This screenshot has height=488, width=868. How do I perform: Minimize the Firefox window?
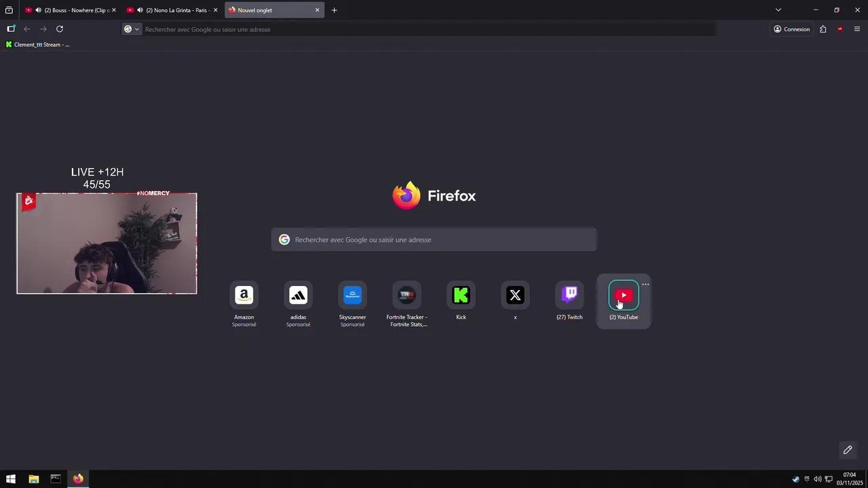[x=816, y=10]
